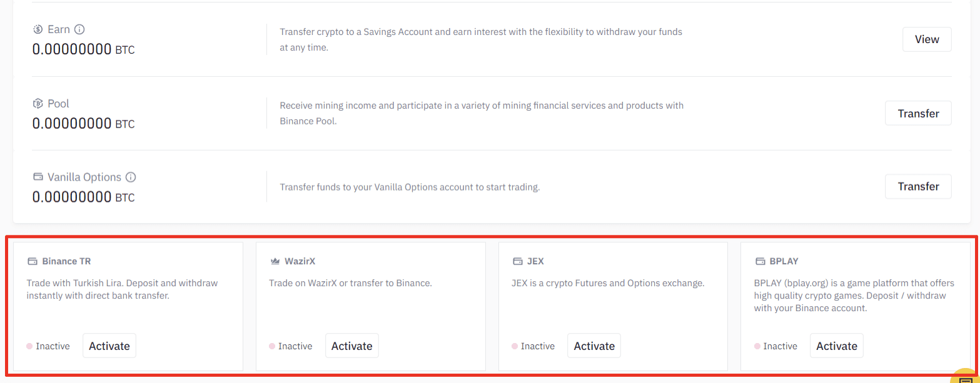Screen dimensions: 980x383
Task: Click the BPLAY card icon
Action: (760, 261)
